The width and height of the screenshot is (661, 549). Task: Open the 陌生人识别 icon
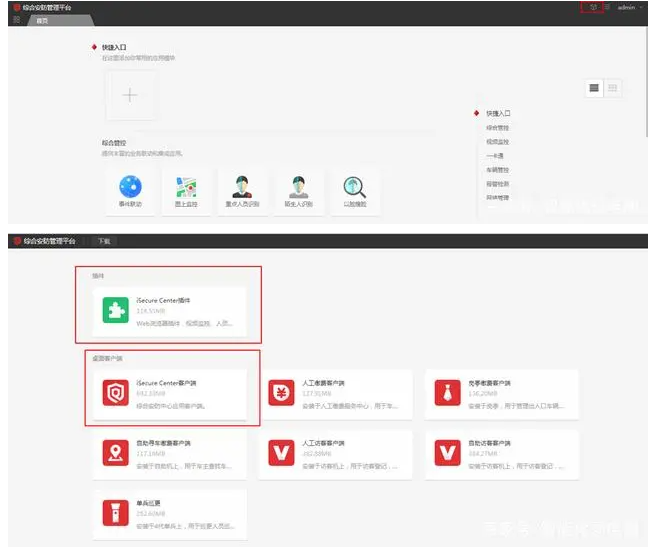[x=298, y=186]
